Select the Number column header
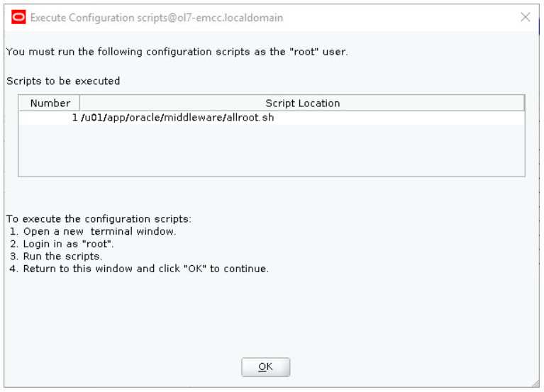 (x=50, y=103)
